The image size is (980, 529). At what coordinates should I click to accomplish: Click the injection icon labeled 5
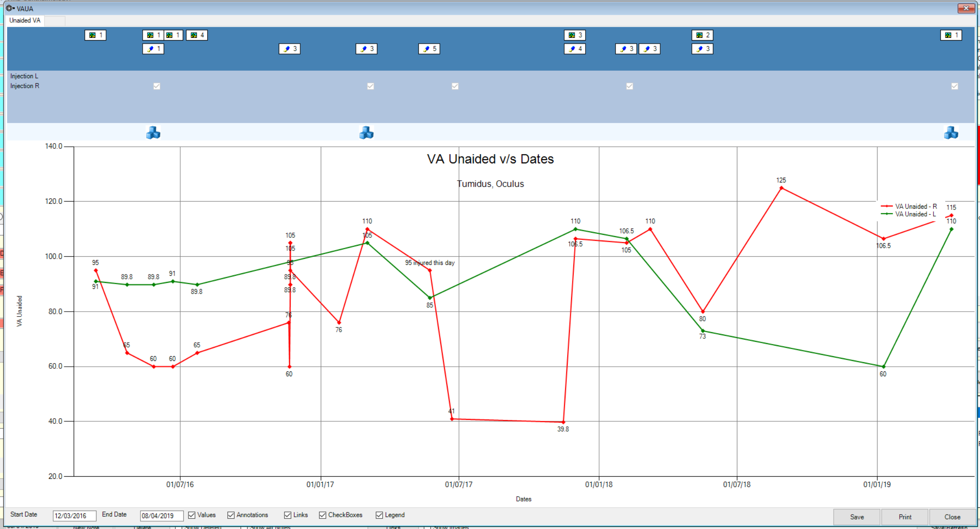429,49
